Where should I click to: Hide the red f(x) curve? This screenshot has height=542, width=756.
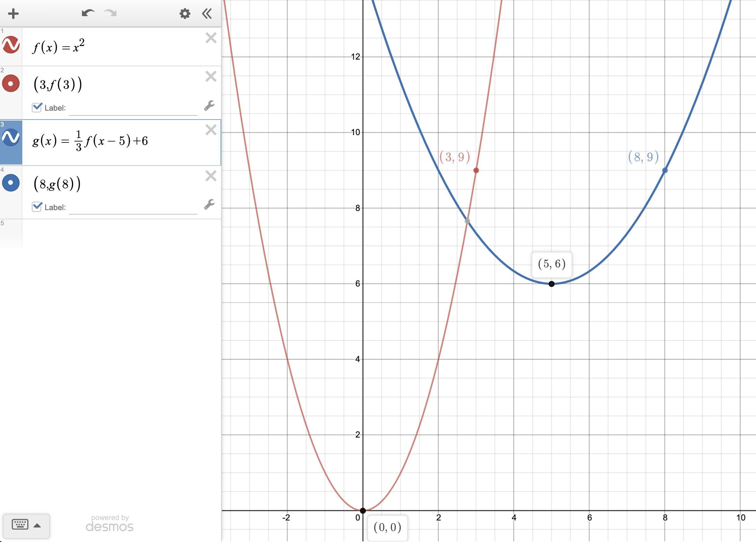[x=11, y=45]
